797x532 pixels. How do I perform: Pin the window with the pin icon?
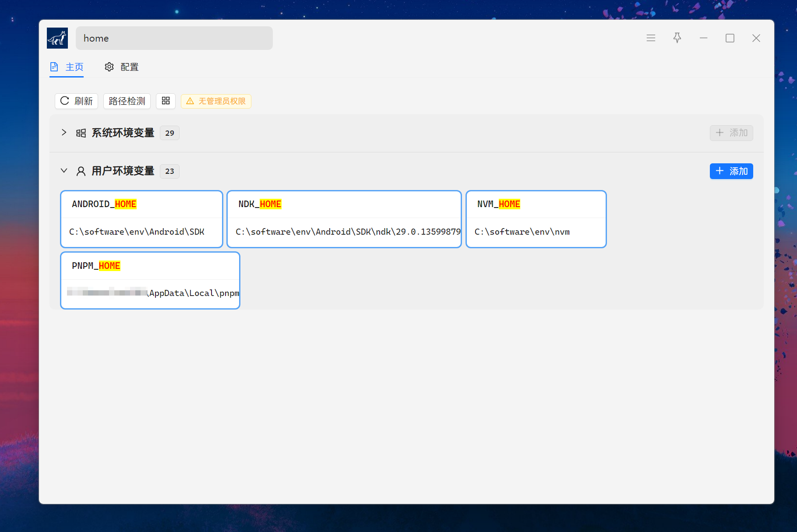tap(677, 38)
